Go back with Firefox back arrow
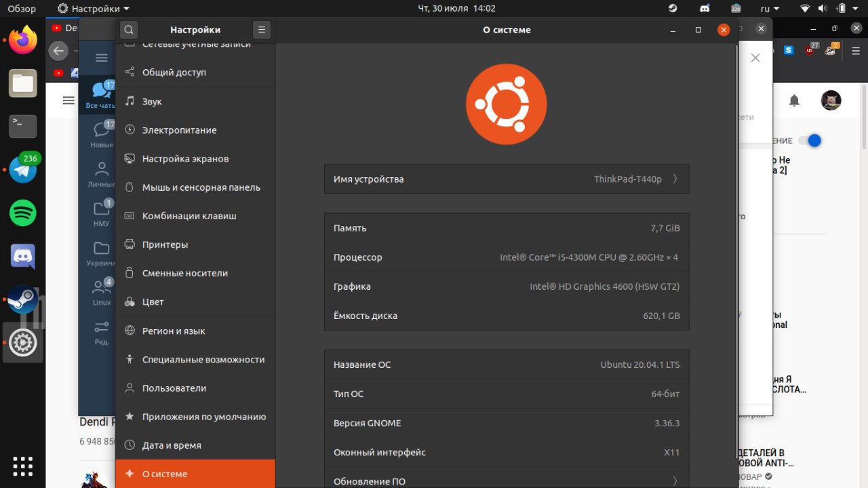This screenshot has width=868, height=488. pos(58,50)
